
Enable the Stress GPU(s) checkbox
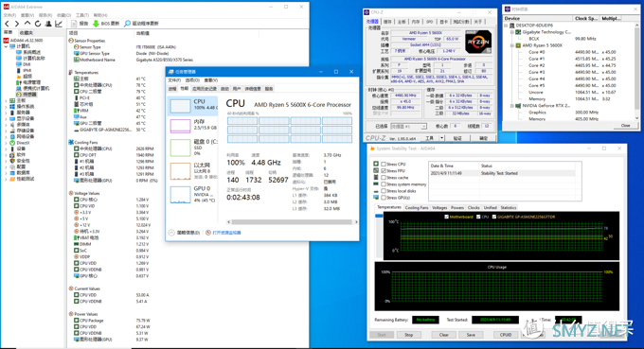pyautogui.click(x=384, y=198)
